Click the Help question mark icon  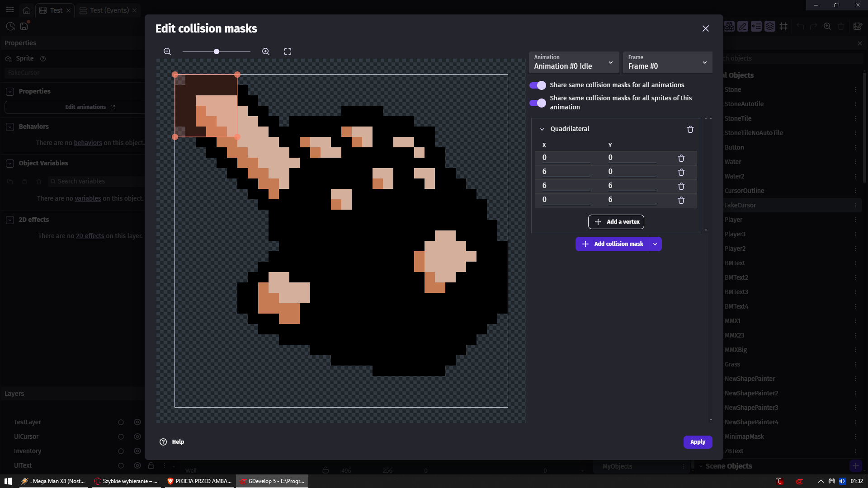[163, 442]
